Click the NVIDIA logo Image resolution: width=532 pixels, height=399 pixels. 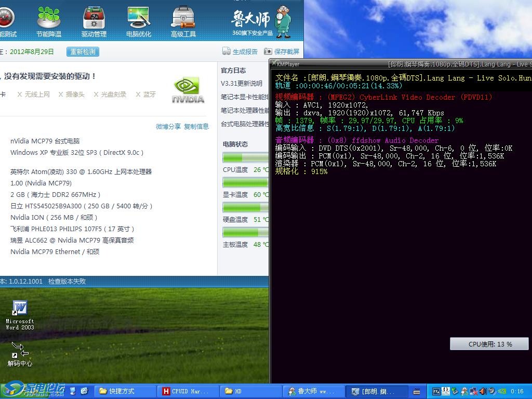coord(188,90)
